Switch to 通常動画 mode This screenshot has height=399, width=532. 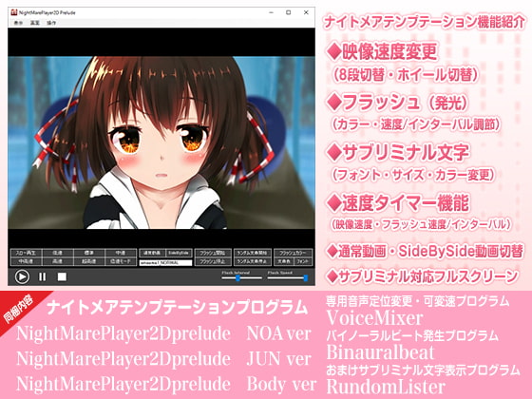(152, 253)
